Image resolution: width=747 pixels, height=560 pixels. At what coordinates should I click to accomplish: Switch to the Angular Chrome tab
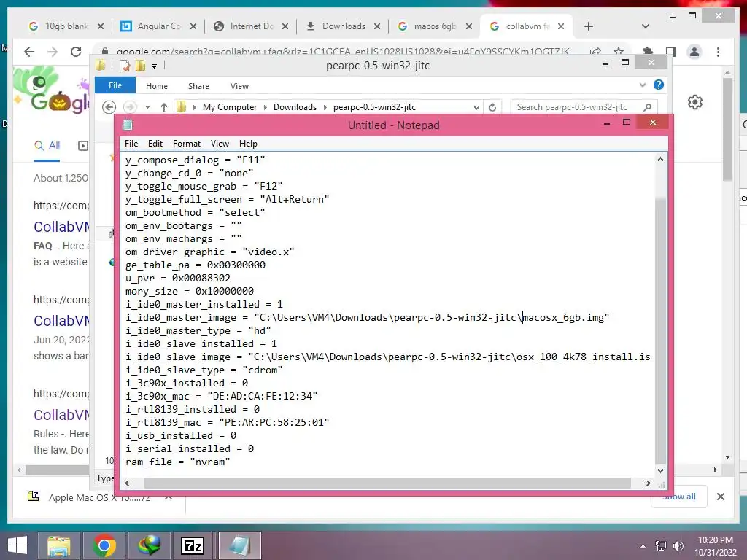click(158, 26)
